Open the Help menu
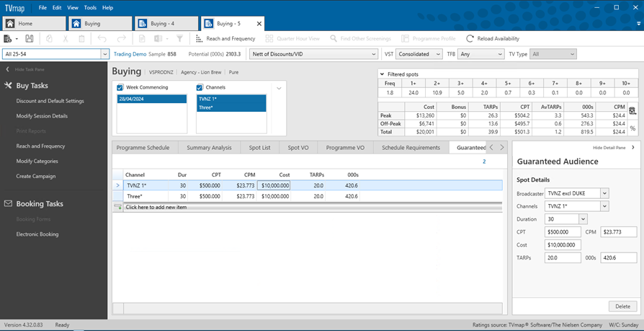644x331 pixels. 107,7
